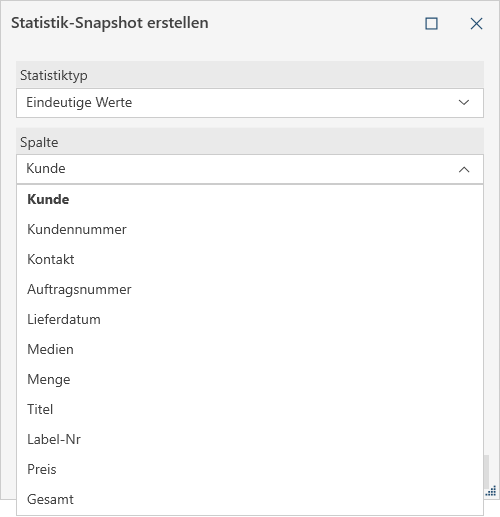Select the bold Kunde list entry

point(250,199)
